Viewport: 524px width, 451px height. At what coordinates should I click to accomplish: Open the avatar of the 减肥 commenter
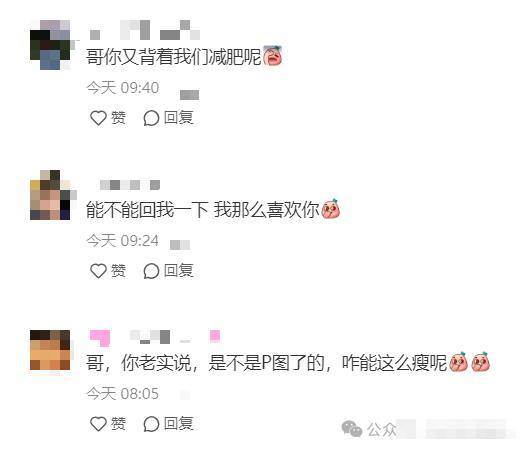point(51,45)
